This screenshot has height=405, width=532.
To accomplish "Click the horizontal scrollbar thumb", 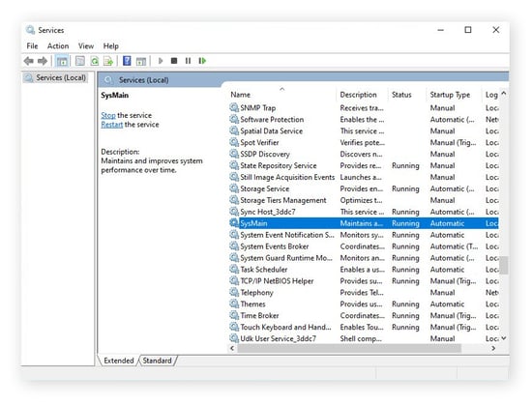I will (x=349, y=348).
